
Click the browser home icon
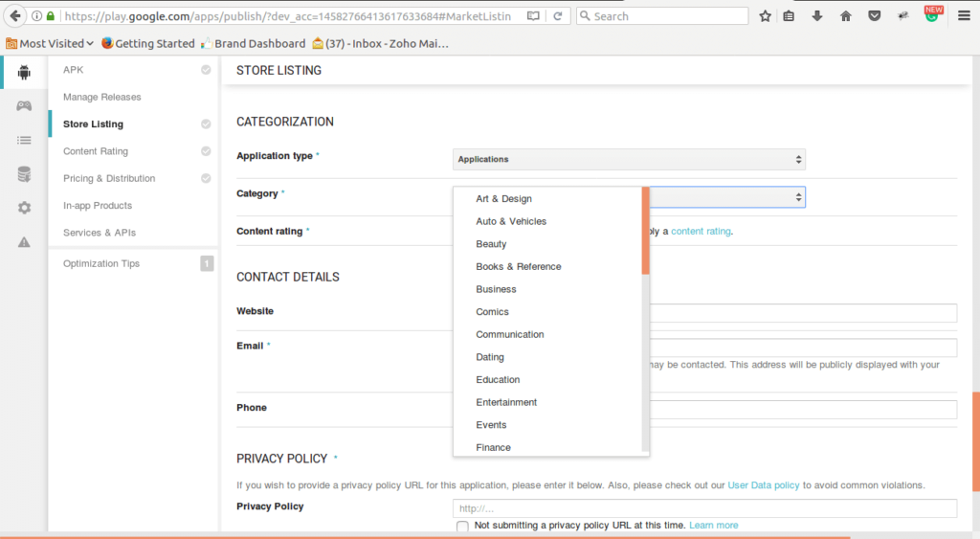coord(846,16)
